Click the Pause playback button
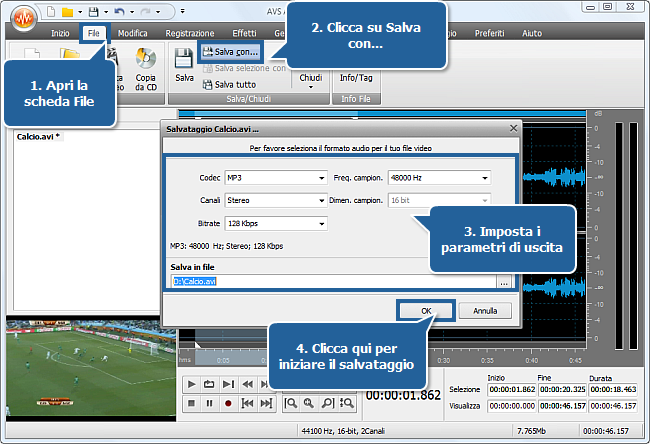The image size is (650, 444). (209, 403)
